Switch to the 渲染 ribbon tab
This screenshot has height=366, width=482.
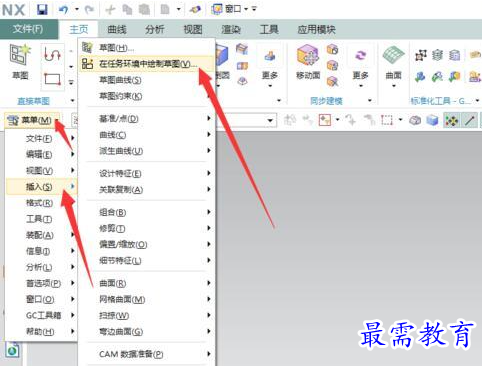[x=231, y=29]
